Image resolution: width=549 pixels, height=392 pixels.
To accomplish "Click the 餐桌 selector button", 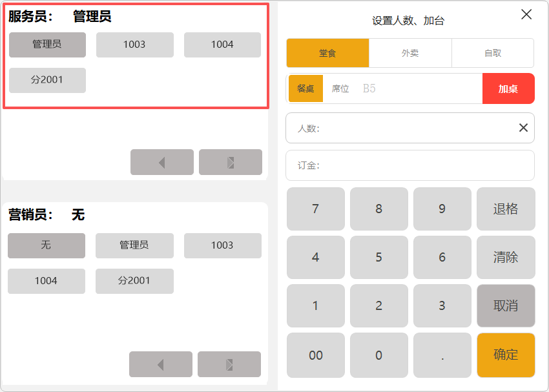I will coord(306,88).
